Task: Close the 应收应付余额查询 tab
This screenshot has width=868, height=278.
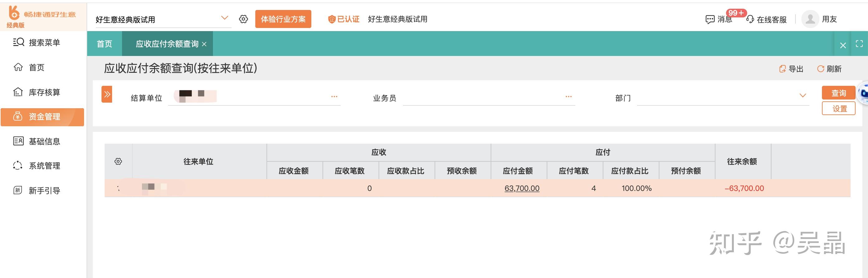Action: pos(204,44)
